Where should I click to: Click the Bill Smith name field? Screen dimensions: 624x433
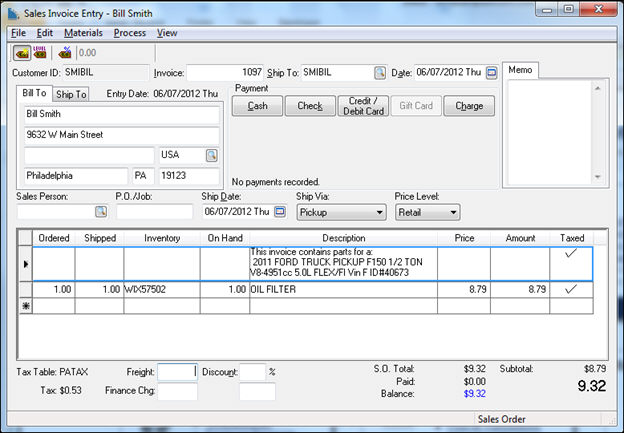point(121,115)
